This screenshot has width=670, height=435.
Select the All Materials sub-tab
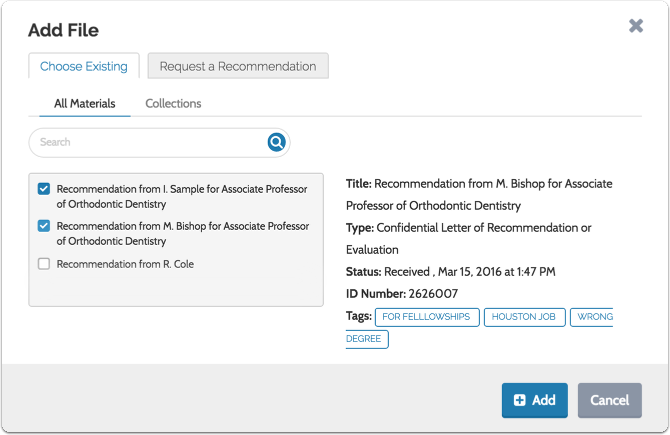[x=84, y=103]
